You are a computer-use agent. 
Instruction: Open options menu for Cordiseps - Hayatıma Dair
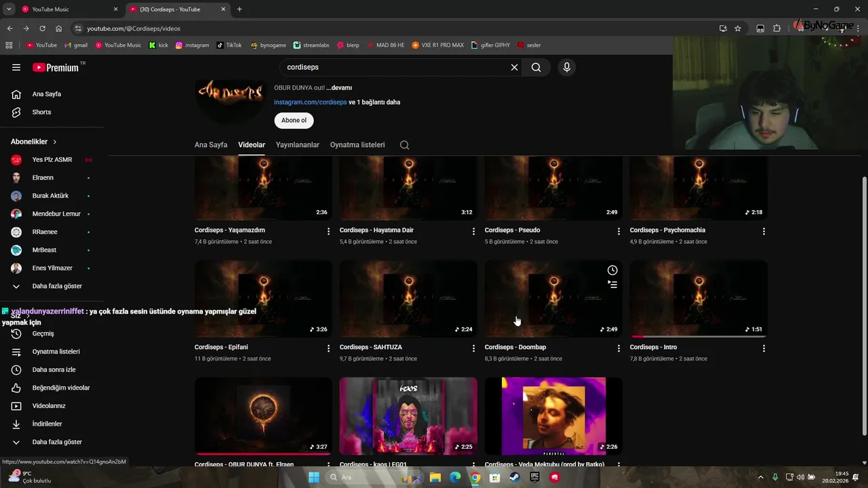(473, 231)
